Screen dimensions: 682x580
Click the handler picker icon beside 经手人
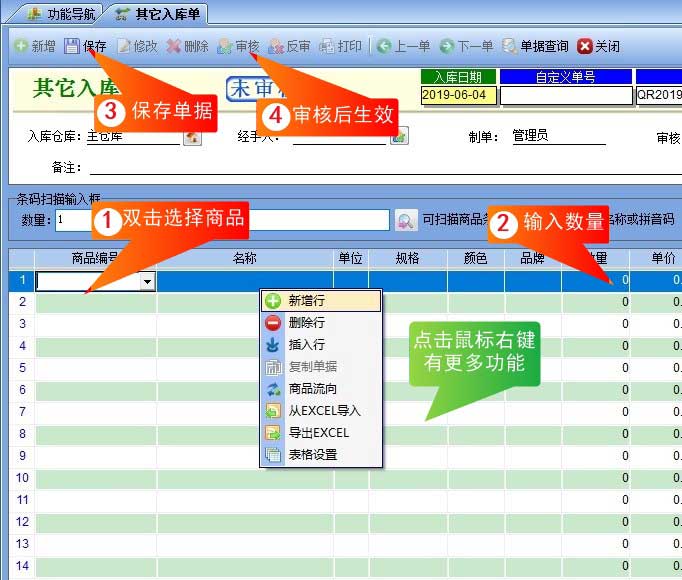[400, 136]
